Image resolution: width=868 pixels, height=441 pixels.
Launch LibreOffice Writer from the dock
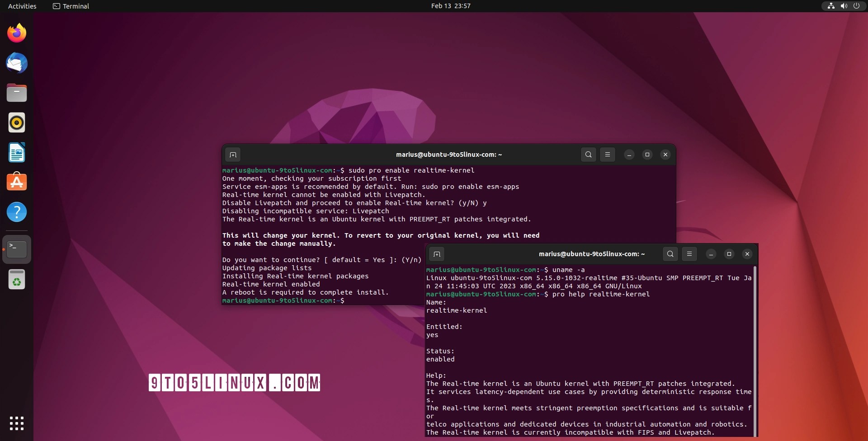point(17,153)
